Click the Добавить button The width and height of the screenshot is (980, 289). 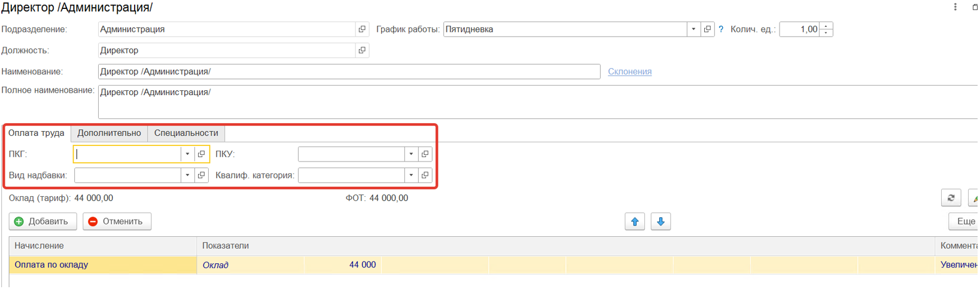pos(42,221)
